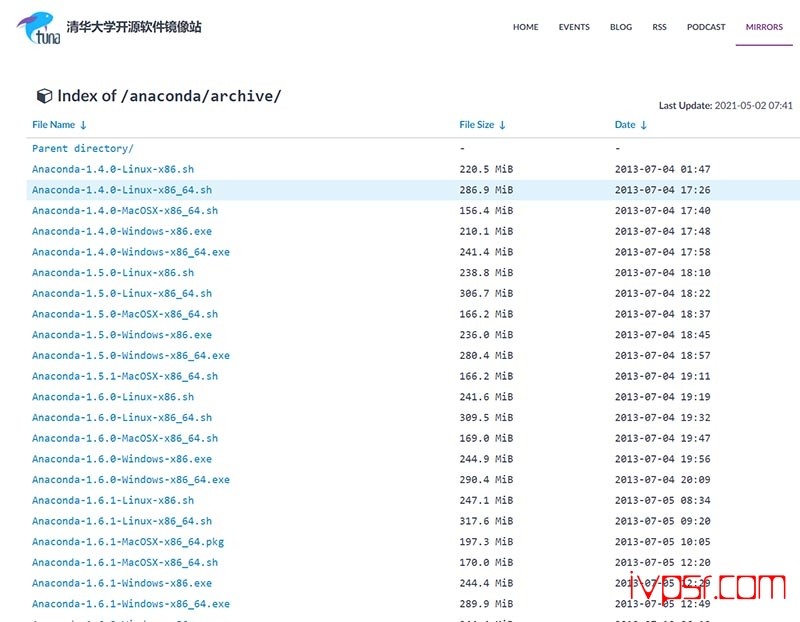Go to Parent directory/
This screenshot has height=622, width=800.
tap(83, 148)
